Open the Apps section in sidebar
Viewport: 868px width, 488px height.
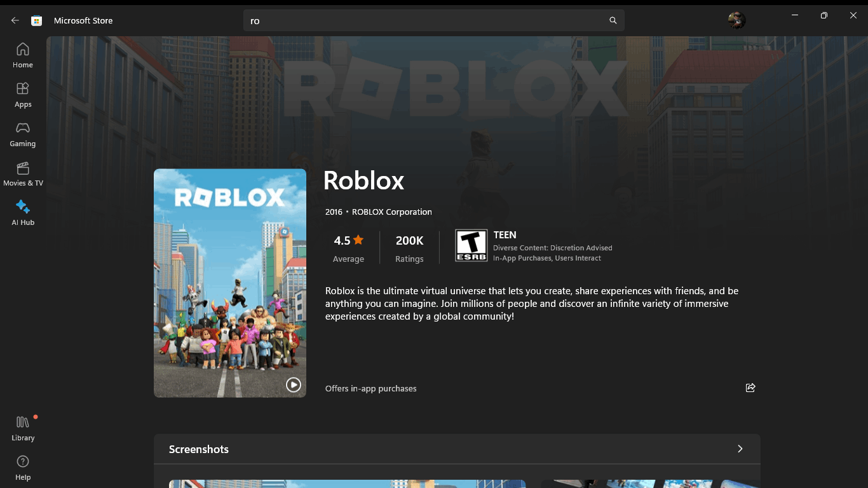pyautogui.click(x=23, y=95)
